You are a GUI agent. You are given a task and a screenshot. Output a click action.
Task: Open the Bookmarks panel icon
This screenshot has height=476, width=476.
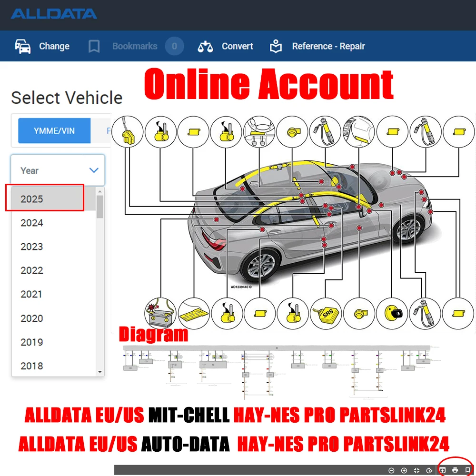pyautogui.click(x=93, y=46)
